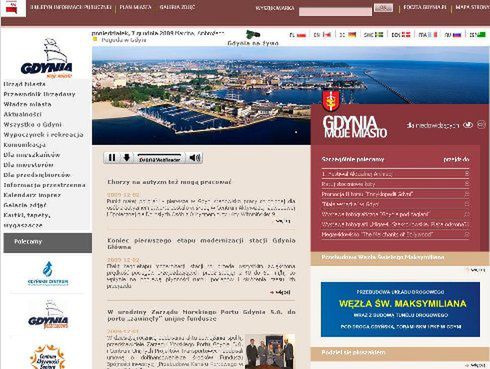This screenshot has height=369, width=490.
Task: Open the Centrum Aktywności Seniora logo
Action: 47,357
